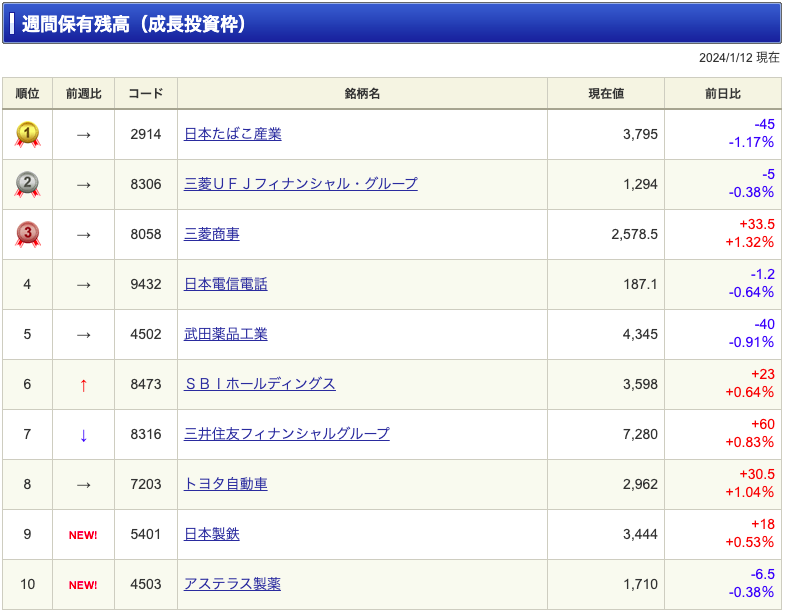Viewport: 786px width, 612px height.
Task: Open the 日本たばこ産業 stock link
Action: click(x=233, y=134)
